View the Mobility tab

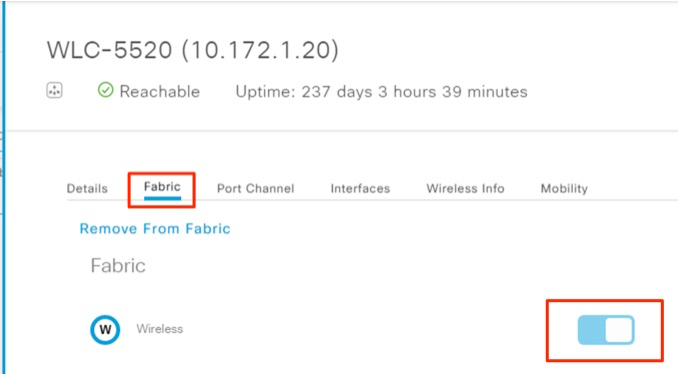pos(564,189)
